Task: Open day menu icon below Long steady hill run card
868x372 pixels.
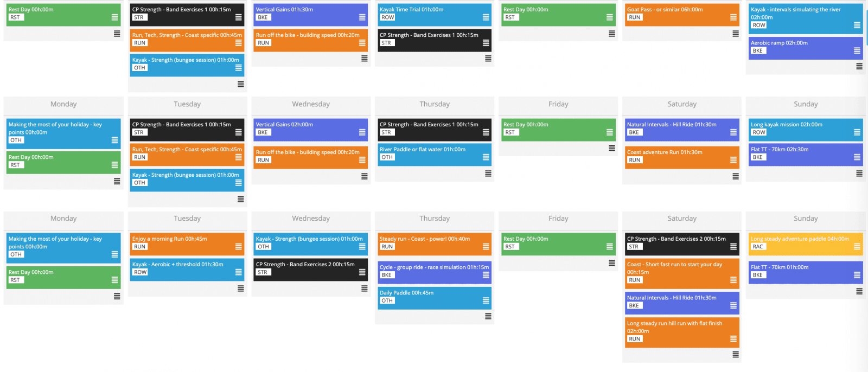Action: tap(736, 355)
